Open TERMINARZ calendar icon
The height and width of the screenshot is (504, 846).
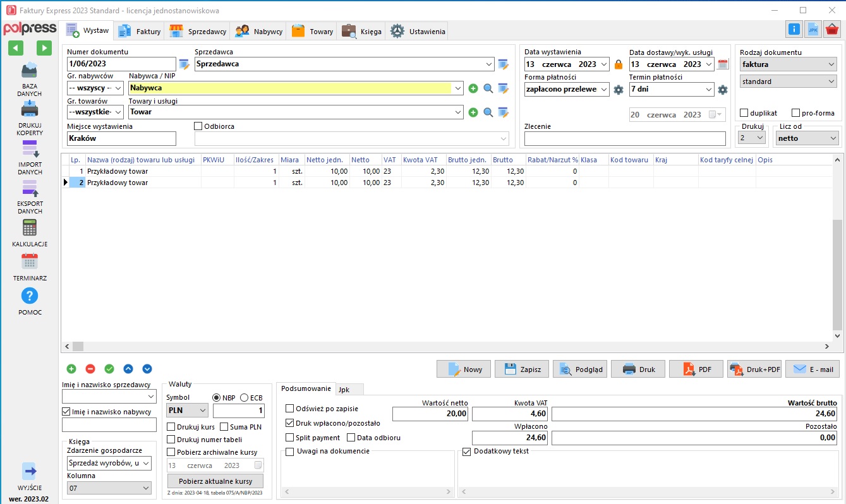pos(29,261)
